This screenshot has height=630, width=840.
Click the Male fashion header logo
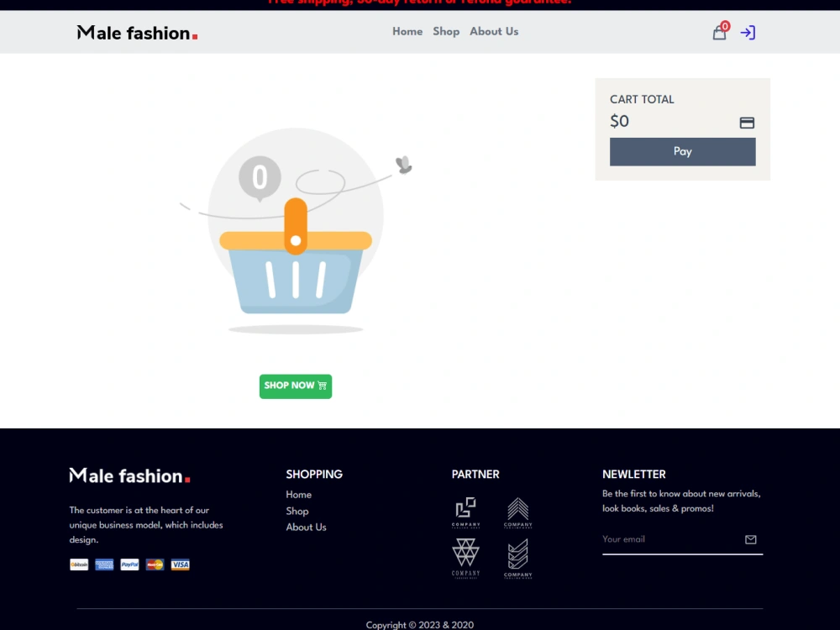[137, 33]
